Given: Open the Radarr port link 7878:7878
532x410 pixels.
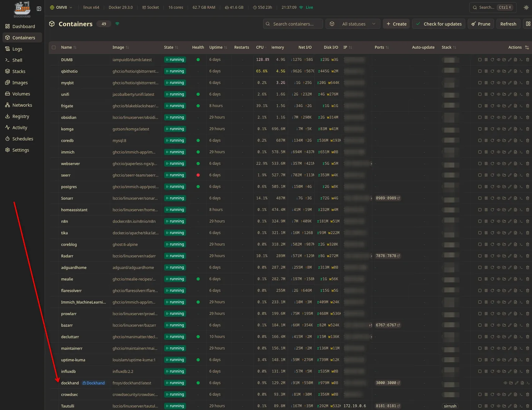Looking at the screenshot, I should pyautogui.click(x=388, y=256).
